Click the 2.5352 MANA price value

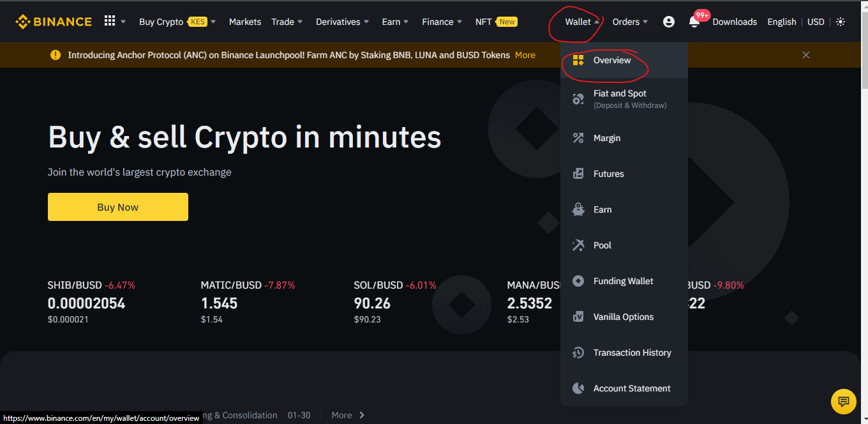pyautogui.click(x=529, y=303)
